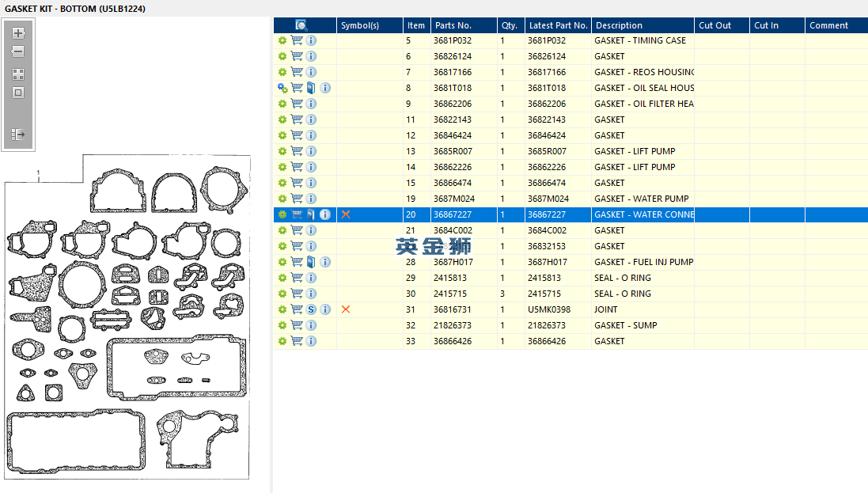Click red X symbol on item 20 row
This screenshot has height=493, width=868.
[x=346, y=214]
